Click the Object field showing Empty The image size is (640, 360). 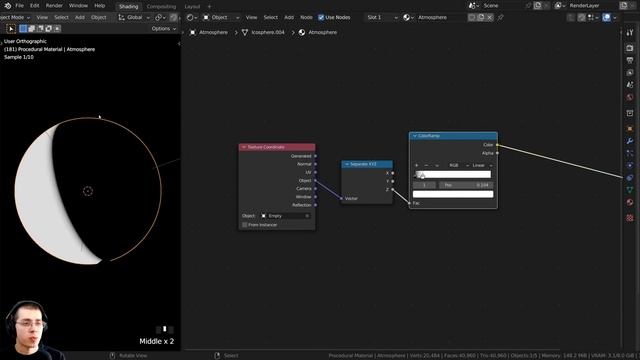pyautogui.click(x=285, y=216)
